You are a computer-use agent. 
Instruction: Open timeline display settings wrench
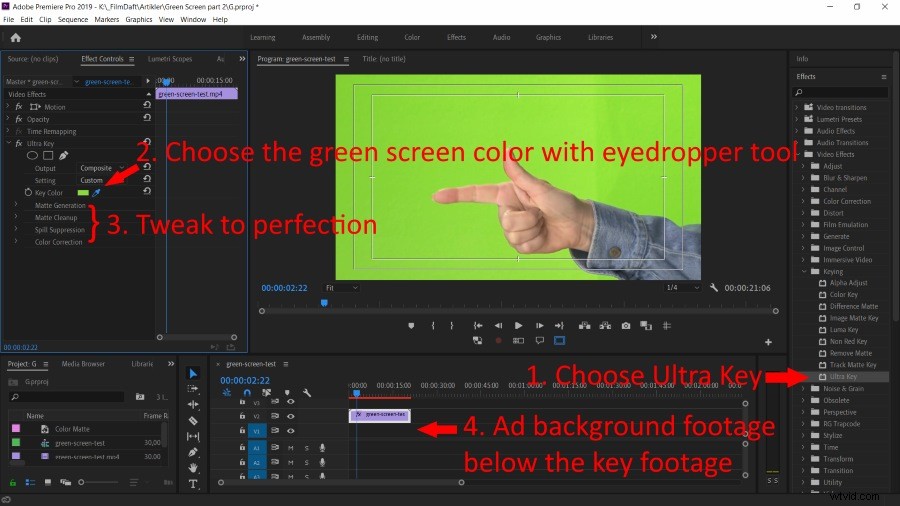(307, 393)
